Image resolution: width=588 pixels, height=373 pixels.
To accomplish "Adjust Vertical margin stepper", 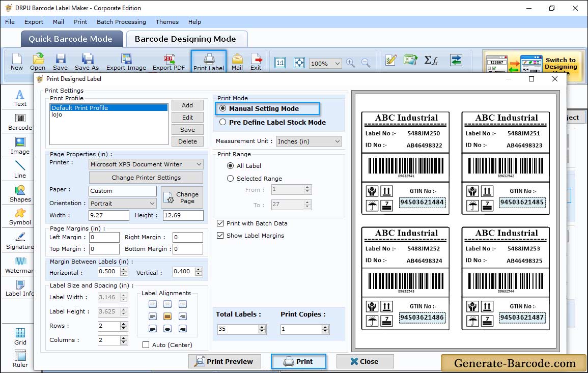I will coord(199,271).
